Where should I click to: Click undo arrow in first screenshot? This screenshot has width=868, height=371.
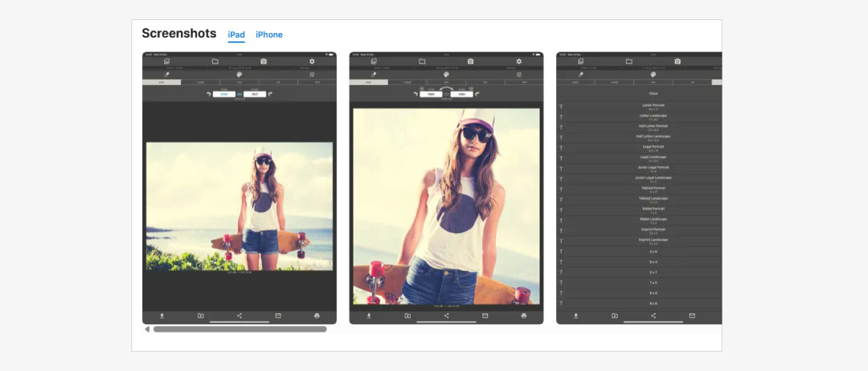coord(209,94)
